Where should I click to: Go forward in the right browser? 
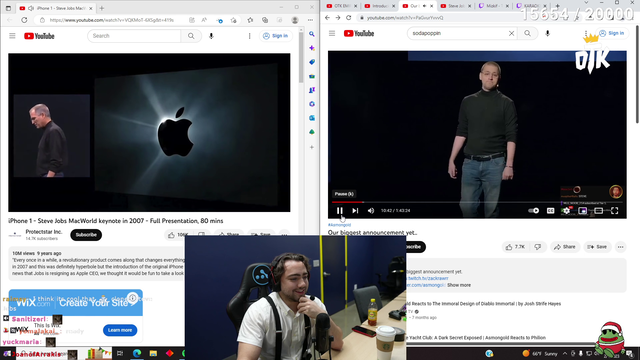[338, 18]
